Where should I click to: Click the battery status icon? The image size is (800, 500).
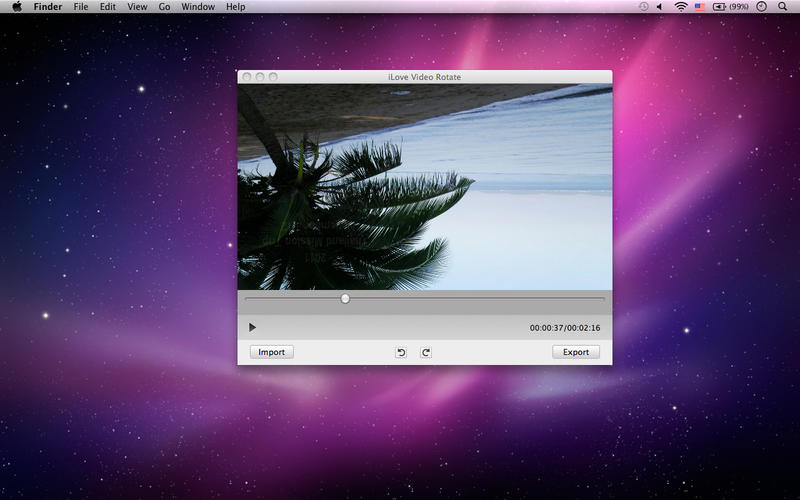point(718,7)
